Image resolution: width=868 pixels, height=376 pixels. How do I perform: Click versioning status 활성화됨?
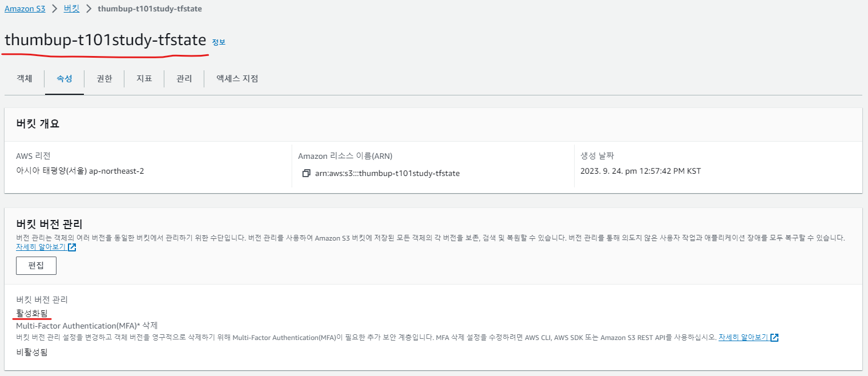click(32, 312)
